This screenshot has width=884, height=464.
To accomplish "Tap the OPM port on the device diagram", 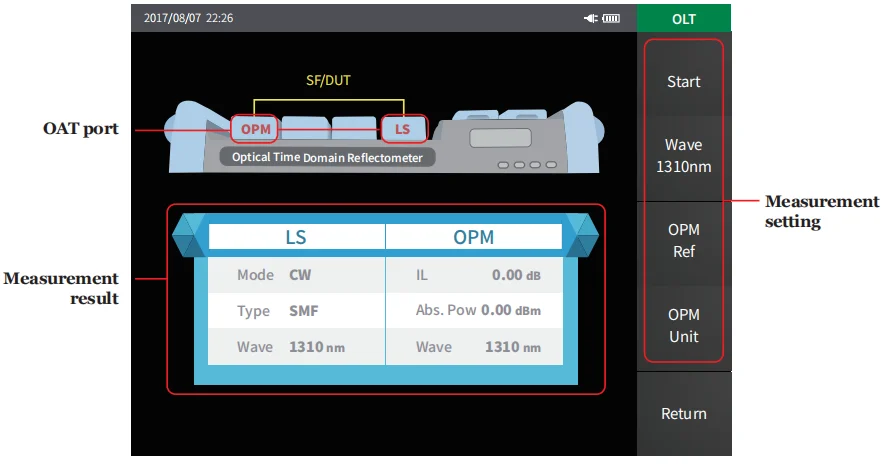I will point(255,129).
